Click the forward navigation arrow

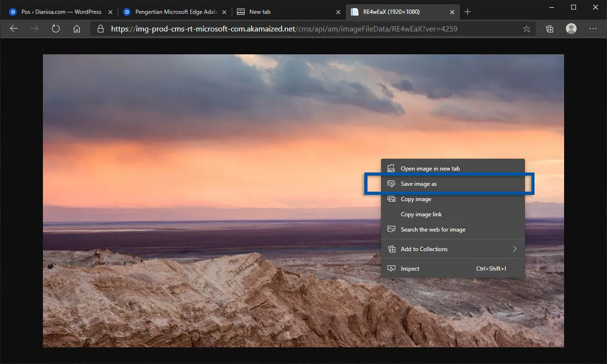[x=34, y=29]
